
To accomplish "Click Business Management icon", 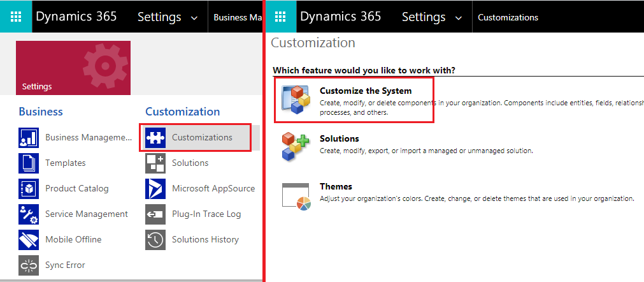I will [x=29, y=138].
